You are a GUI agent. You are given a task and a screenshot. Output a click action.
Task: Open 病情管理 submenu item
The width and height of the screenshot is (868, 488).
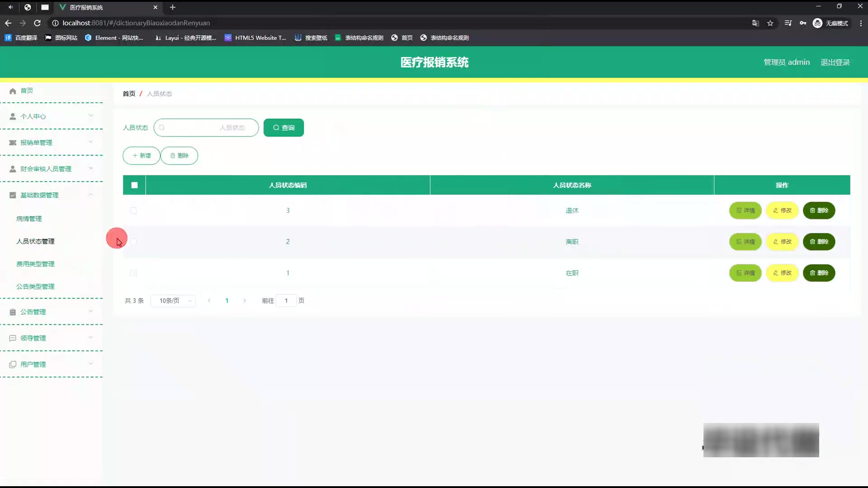coord(29,219)
